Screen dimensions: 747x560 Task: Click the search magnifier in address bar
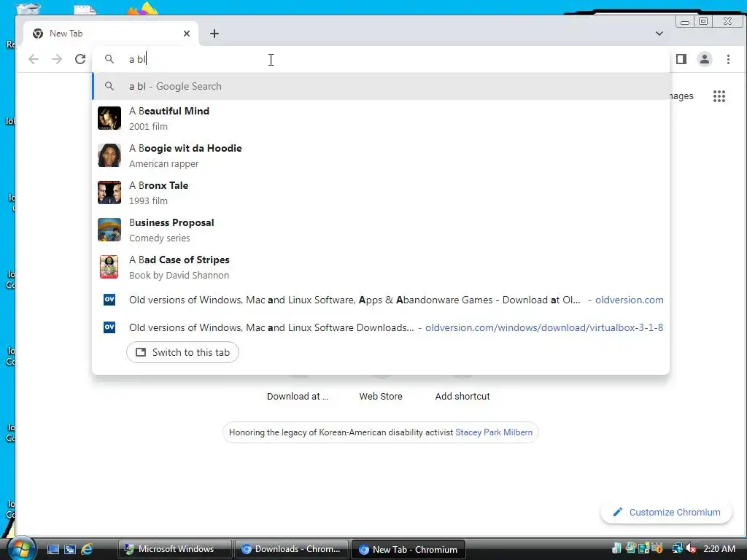[109, 59]
